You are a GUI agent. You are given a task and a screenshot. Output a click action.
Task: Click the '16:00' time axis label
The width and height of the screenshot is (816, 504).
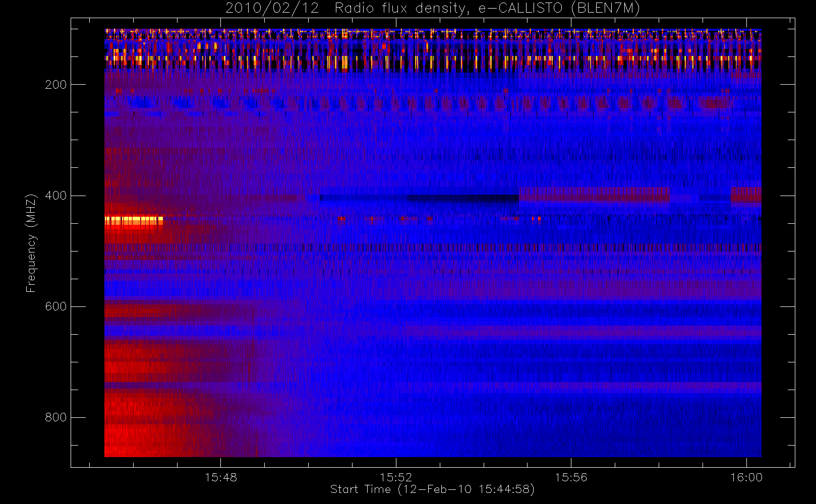[746, 477]
